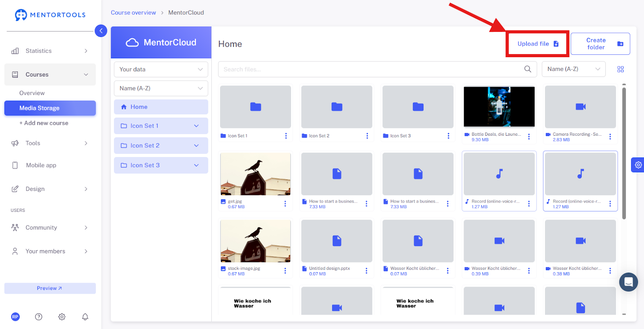This screenshot has width=644, height=329.
Task: Click the Create folder button
Action: click(600, 44)
